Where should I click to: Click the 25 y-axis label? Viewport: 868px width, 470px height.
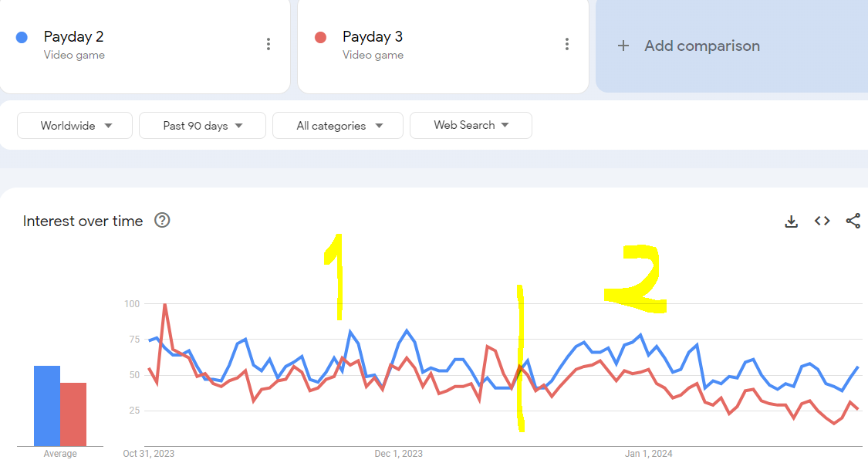(x=134, y=411)
